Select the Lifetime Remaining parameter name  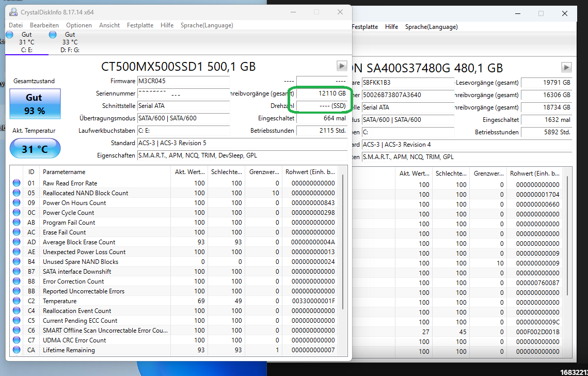[x=69, y=350]
